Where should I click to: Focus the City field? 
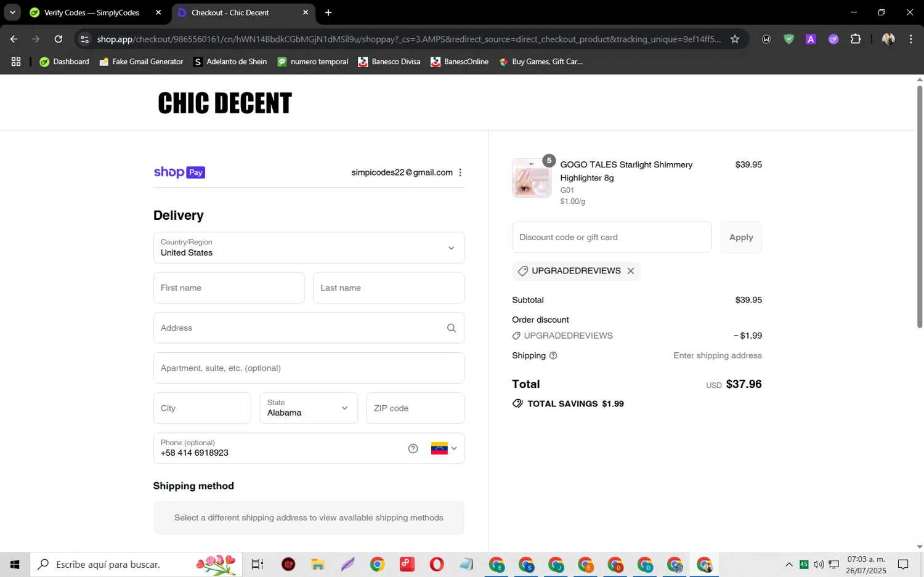(x=202, y=408)
